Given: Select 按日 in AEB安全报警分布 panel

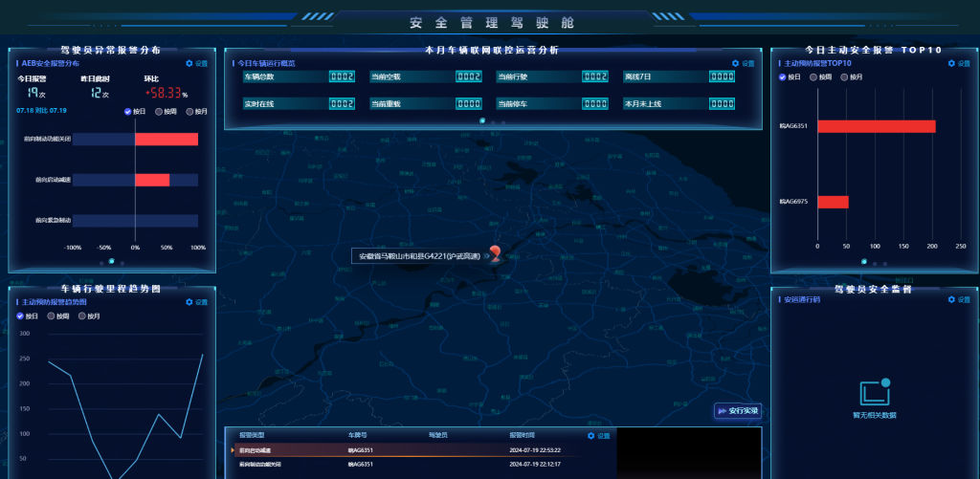Looking at the screenshot, I should pos(135,112).
